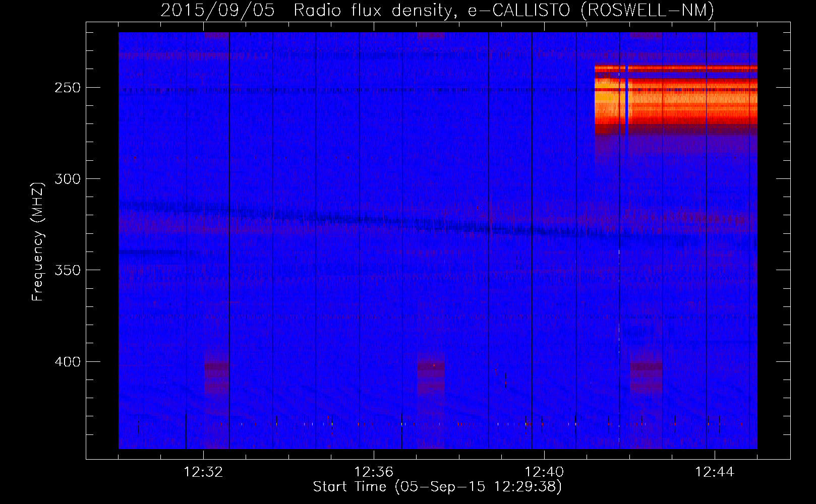Click the 'Frequency (MHZ)' y-axis label
Screen dimensions: 816x504
point(38,241)
